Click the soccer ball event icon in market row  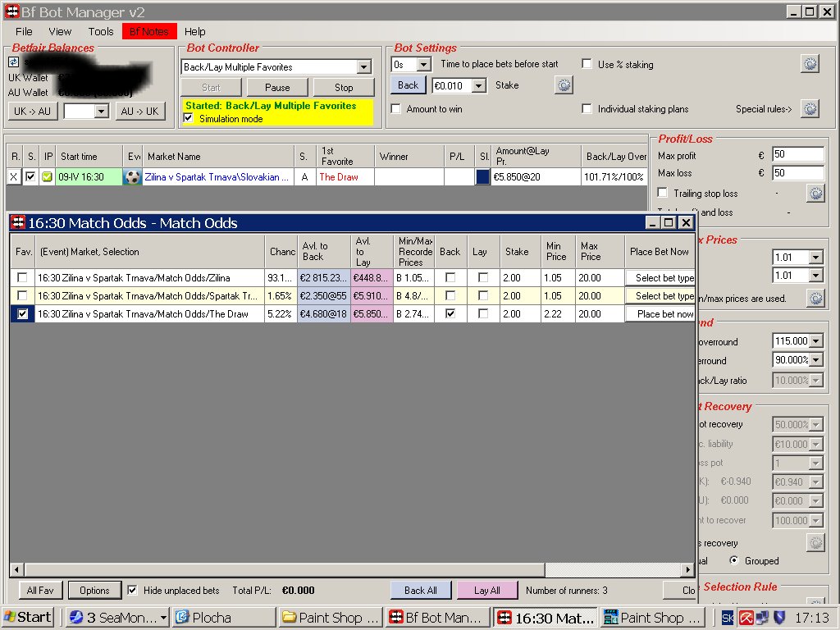click(x=132, y=177)
